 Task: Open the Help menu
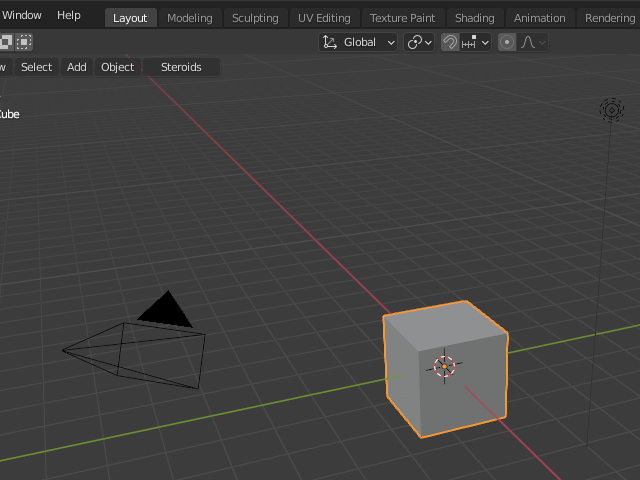[69, 15]
